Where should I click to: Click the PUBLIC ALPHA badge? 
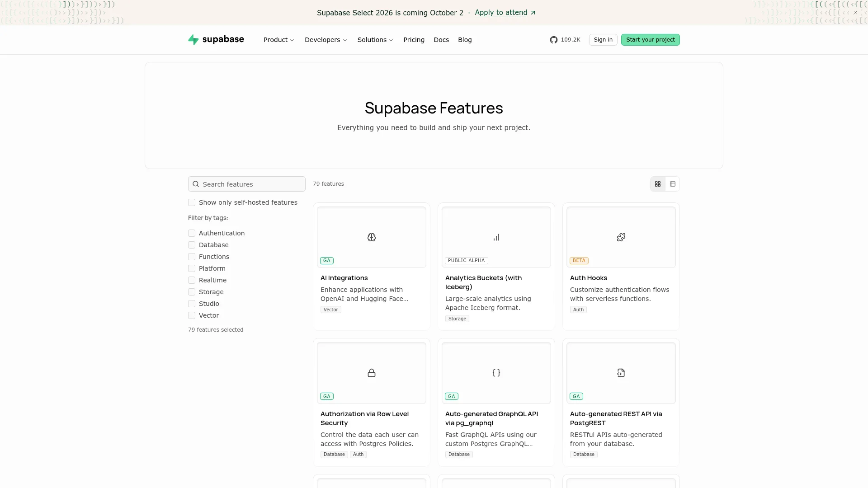click(x=467, y=261)
